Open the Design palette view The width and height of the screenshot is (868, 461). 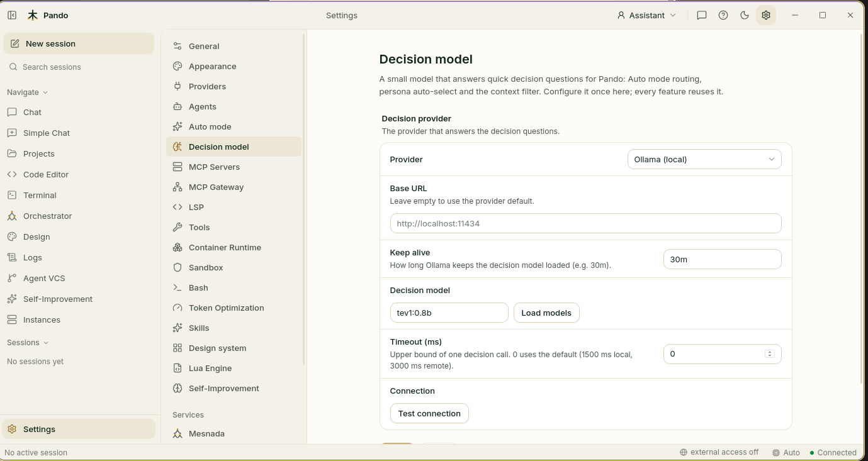point(79,236)
